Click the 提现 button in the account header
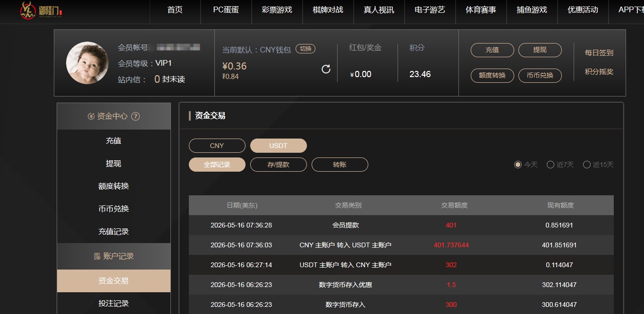The image size is (644, 314). click(x=540, y=50)
